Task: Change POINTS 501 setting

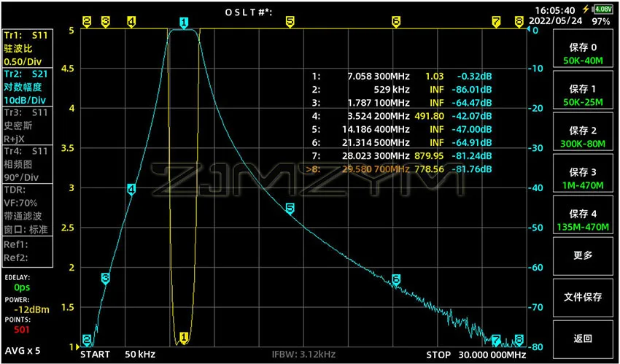Action: 22,330
